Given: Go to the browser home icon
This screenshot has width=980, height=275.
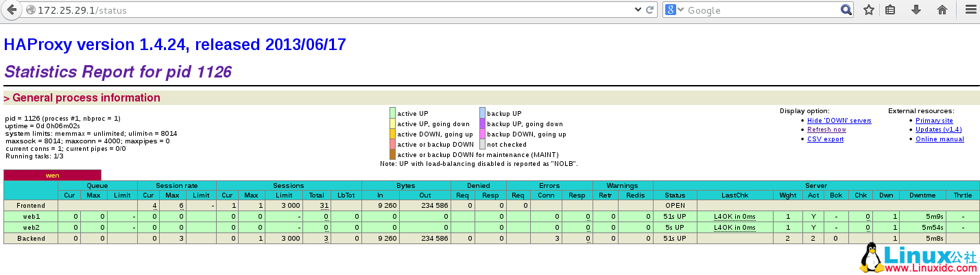Looking at the screenshot, I should click(x=942, y=10).
